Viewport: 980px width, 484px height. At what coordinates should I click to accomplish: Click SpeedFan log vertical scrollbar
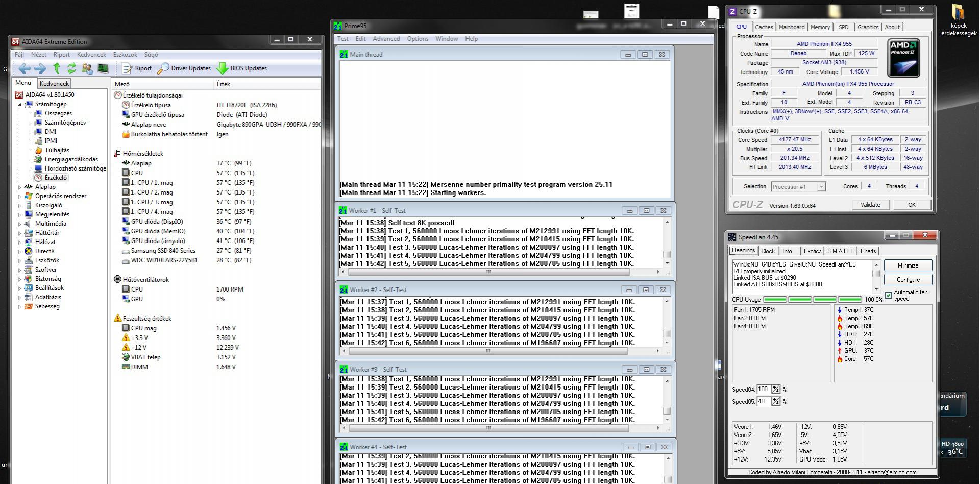tap(876, 276)
